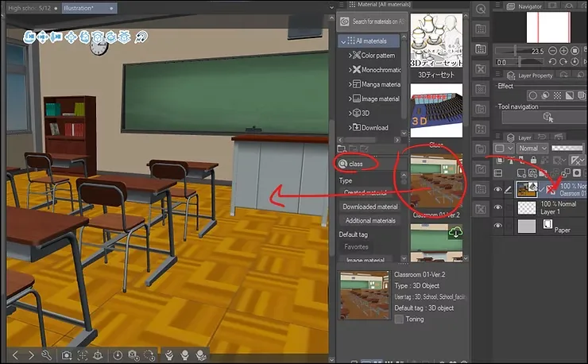
Task: Open the layer palette color dropdown
Action: [503, 149]
